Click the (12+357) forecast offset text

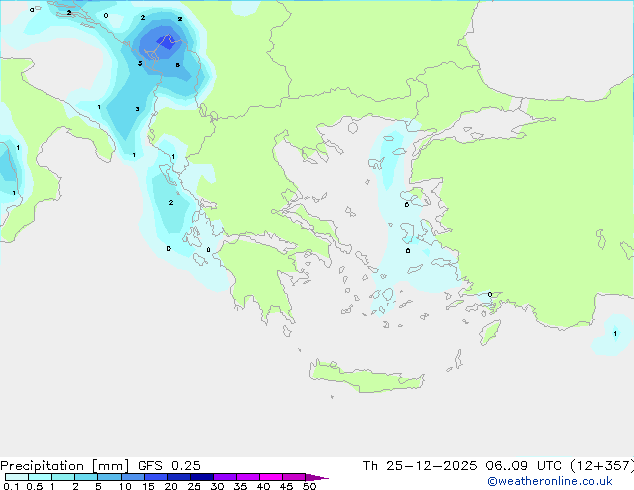coord(602,466)
